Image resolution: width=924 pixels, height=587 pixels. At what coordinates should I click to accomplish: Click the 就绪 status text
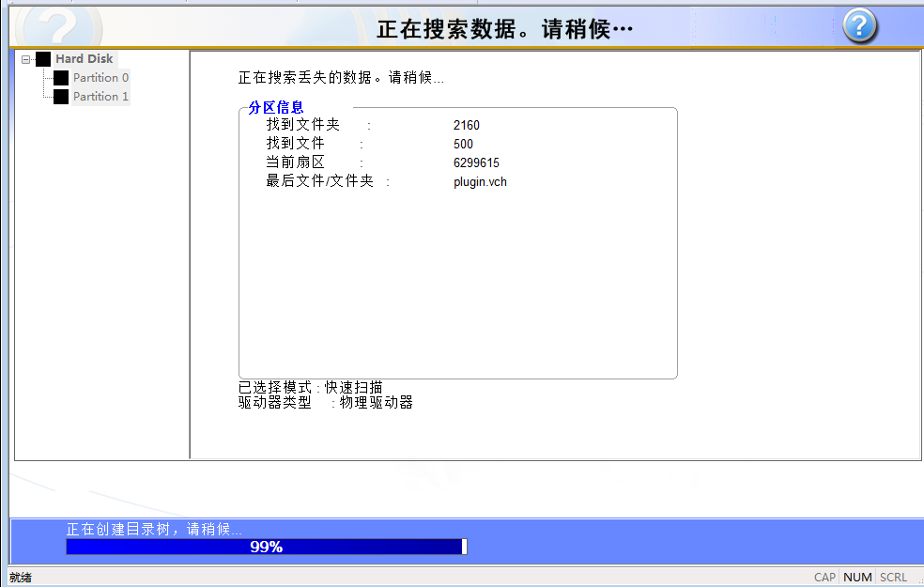tap(20, 578)
